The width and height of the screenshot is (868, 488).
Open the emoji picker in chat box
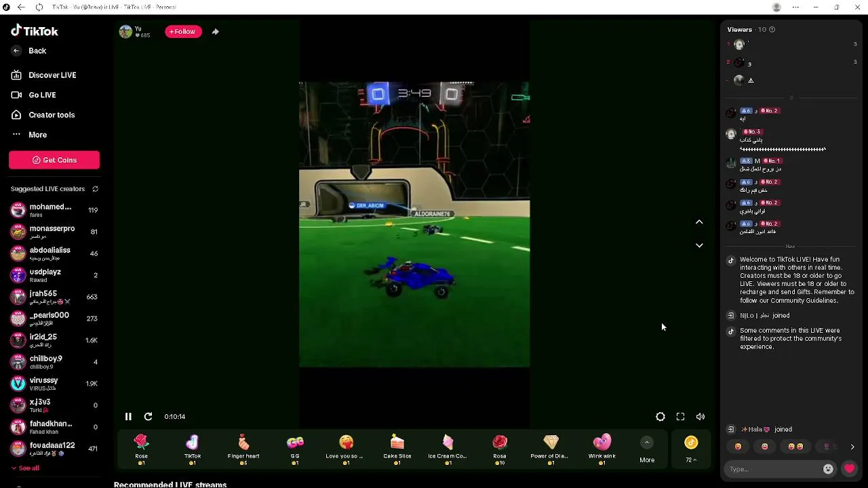(828, 469)
